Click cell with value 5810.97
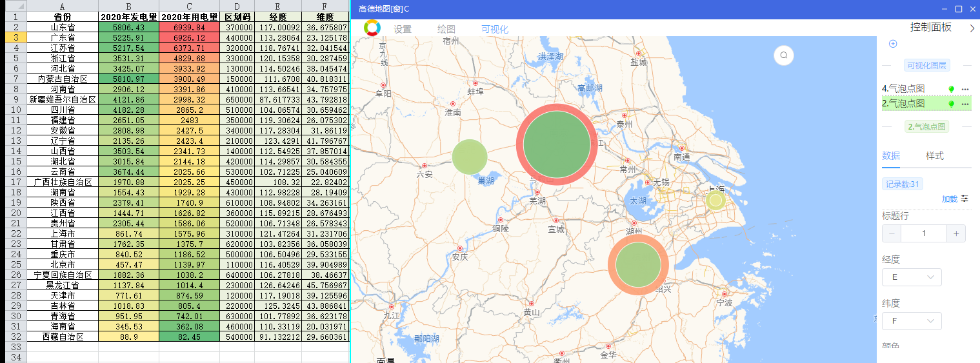The image size is (980, 363). (128, 79)
